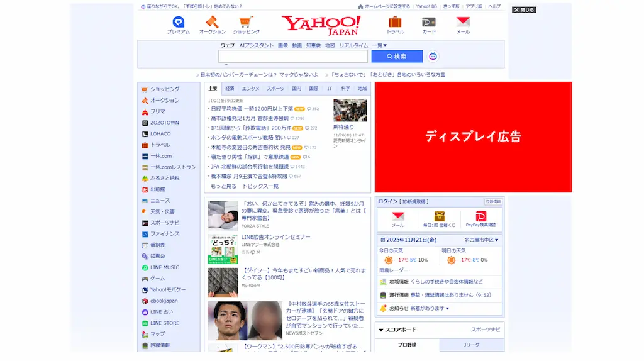Screen dimensions: 644x361
Task: Select リアルタイム search mode
Action: (353, 45)
